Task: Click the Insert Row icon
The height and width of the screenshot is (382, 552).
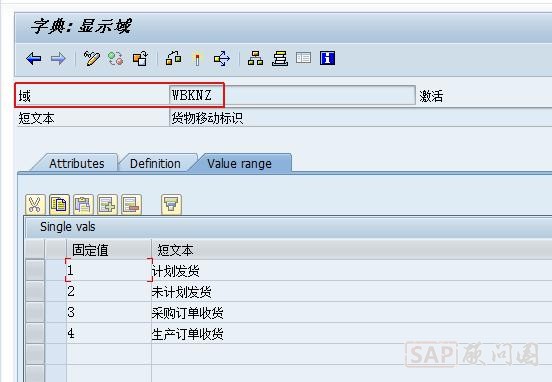Action: (107, 205)
